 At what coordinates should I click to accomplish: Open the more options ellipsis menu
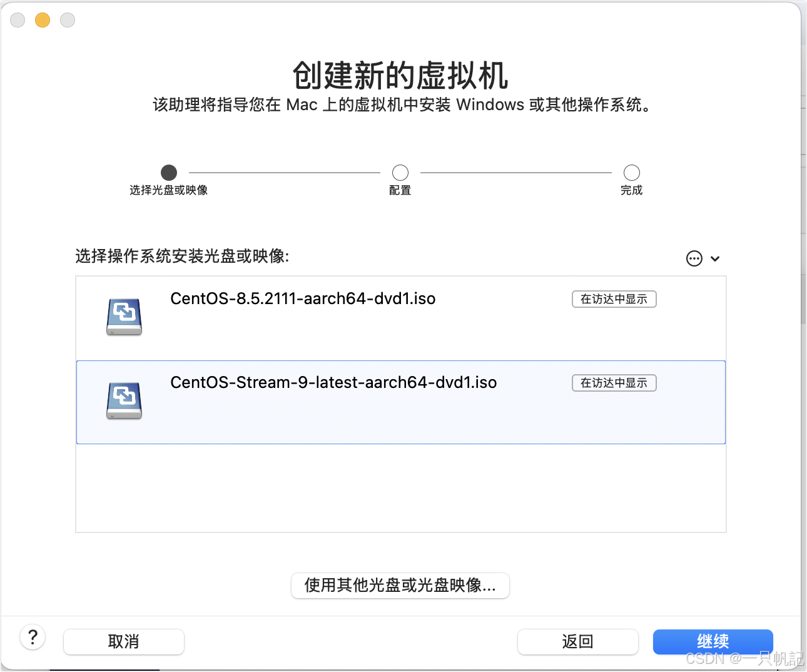pos(694,258)
